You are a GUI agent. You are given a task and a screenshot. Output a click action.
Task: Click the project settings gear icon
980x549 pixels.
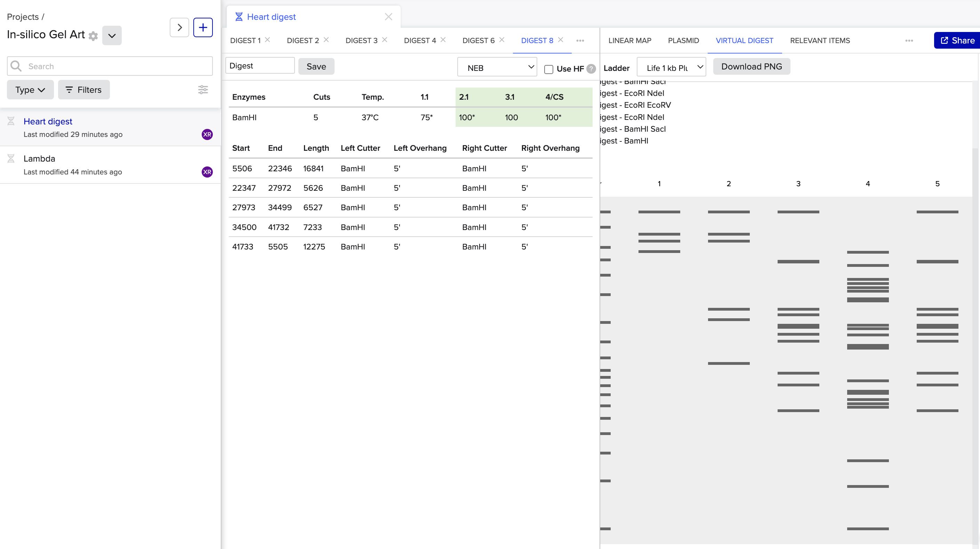pos(93,36)
